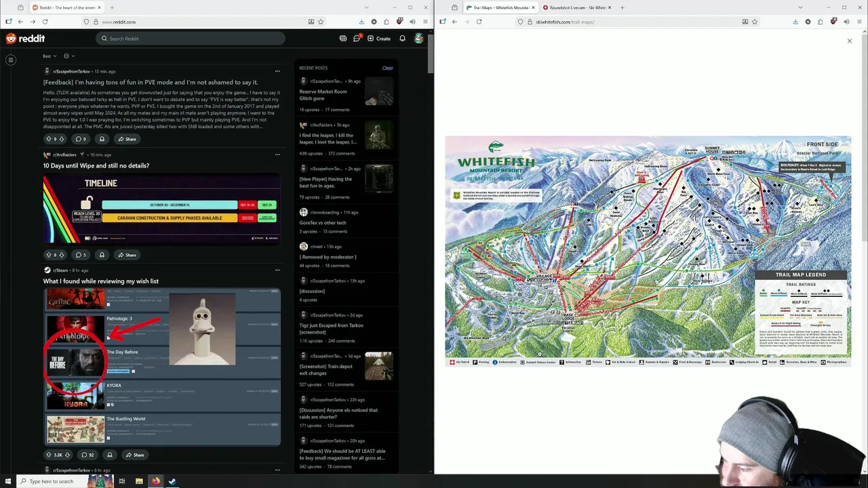The width and height of the screenshot is (868, 488).
Task: Open new tab in Reddit window
Action: pos(112,7)
